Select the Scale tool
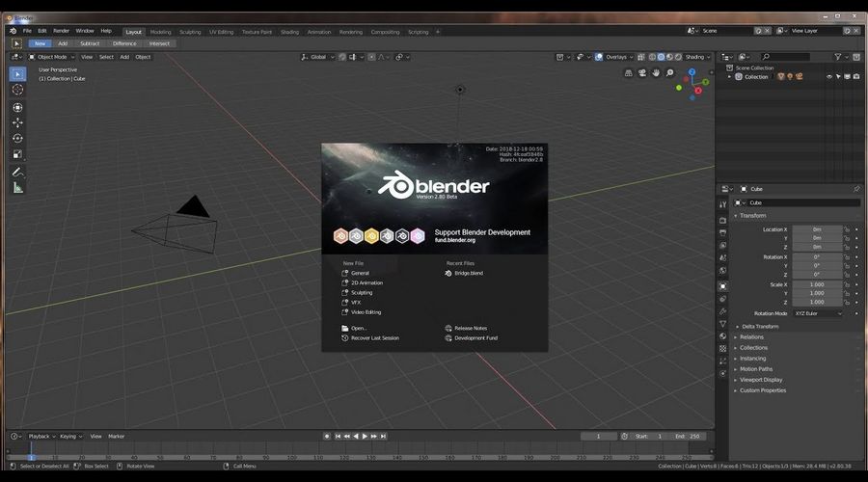868x482 pixels. click(x=17, y=154)
